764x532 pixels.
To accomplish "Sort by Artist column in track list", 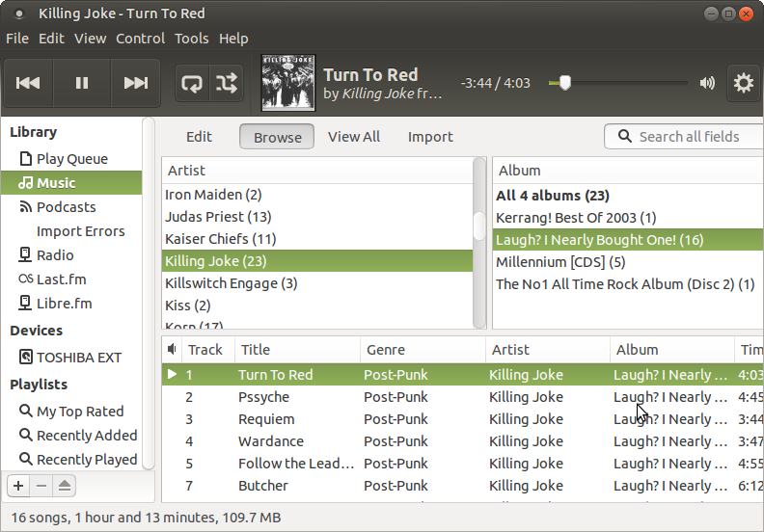I will (x=548, y=350).
